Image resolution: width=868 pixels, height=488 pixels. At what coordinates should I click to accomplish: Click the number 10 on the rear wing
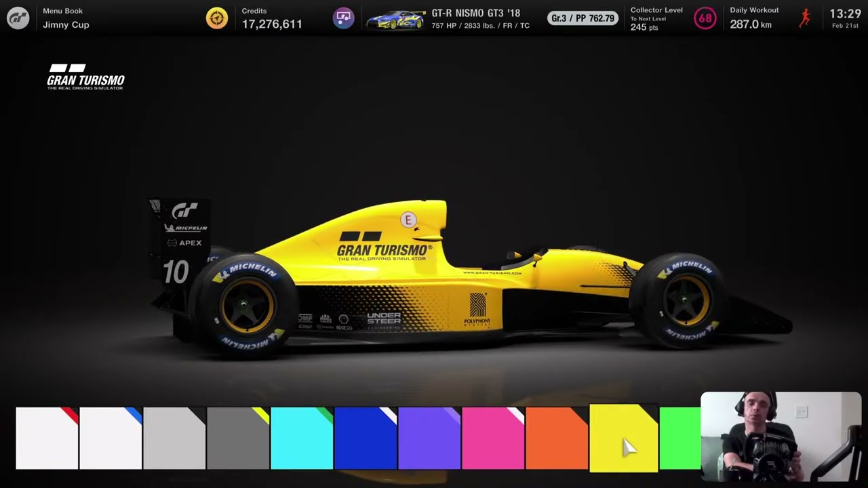click(x=175, y=272)
